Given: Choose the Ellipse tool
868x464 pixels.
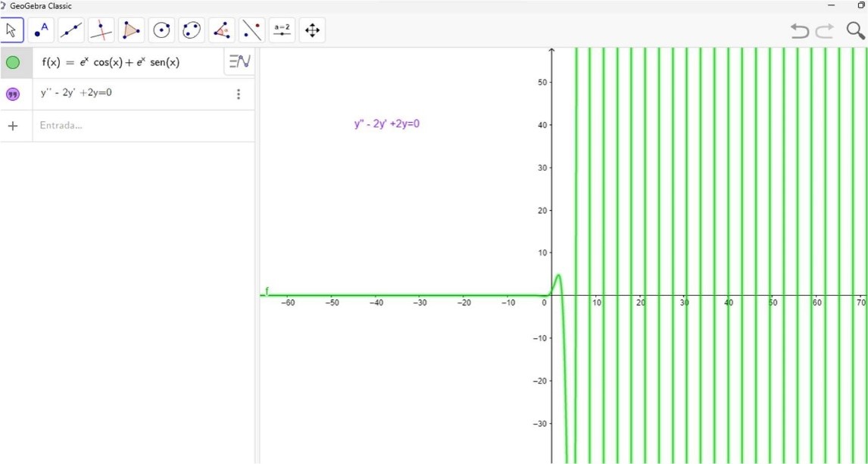Looking at the screenshot, I should 192,30.
